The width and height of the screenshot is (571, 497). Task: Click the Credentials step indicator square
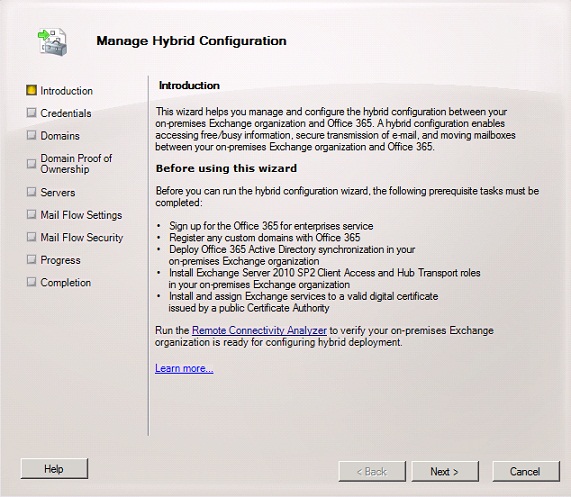click(x=31, y=113)
